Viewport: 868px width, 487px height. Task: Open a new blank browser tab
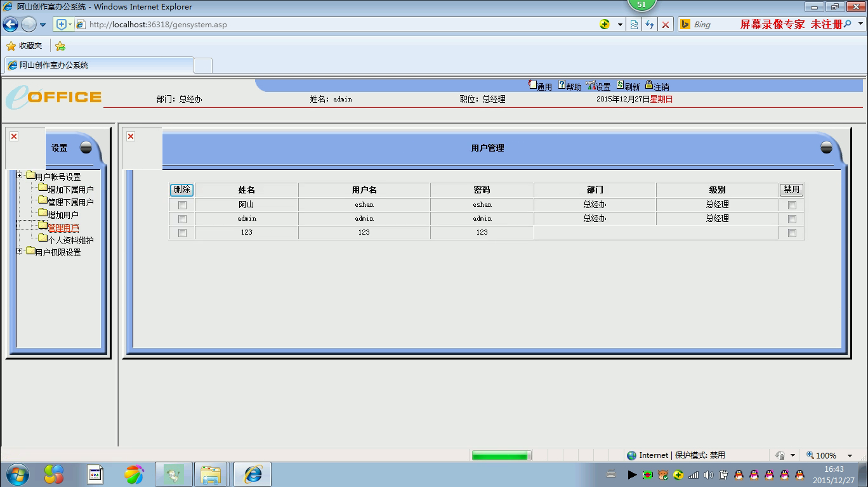(202, 65)
